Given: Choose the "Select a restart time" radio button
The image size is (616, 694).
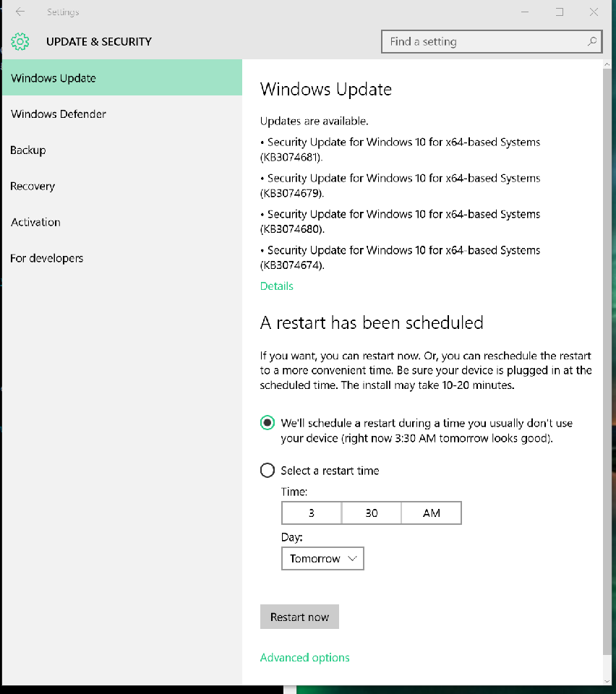Looking at the screenshot, I should tap(268, 470).
